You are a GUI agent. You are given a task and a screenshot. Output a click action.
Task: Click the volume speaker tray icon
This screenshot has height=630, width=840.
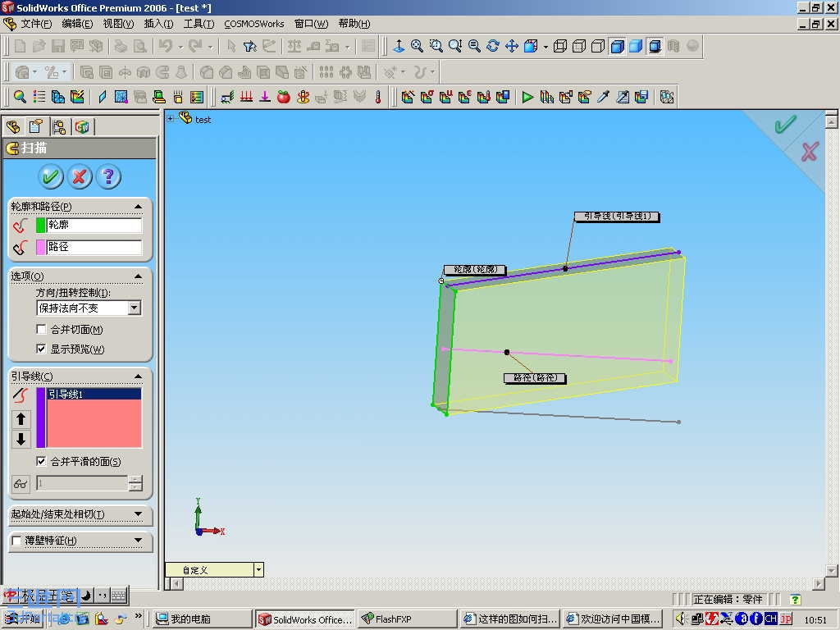click(x=680, y=619)
